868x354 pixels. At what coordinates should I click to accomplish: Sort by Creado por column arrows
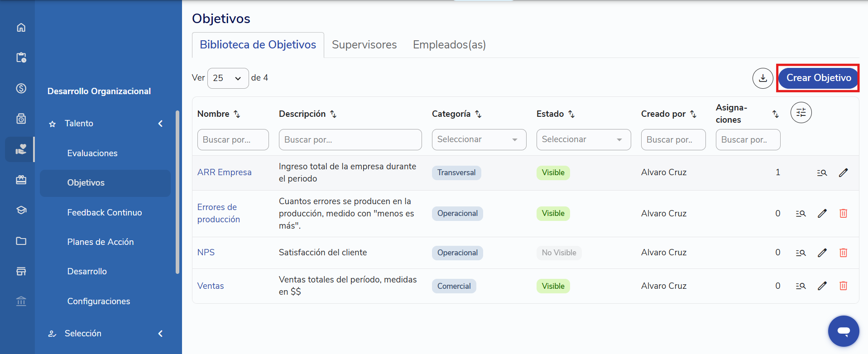(x=693, y=114)
